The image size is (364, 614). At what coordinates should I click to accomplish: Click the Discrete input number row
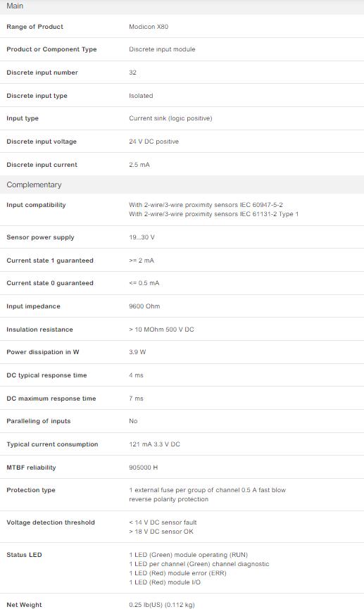coord(182,73)
